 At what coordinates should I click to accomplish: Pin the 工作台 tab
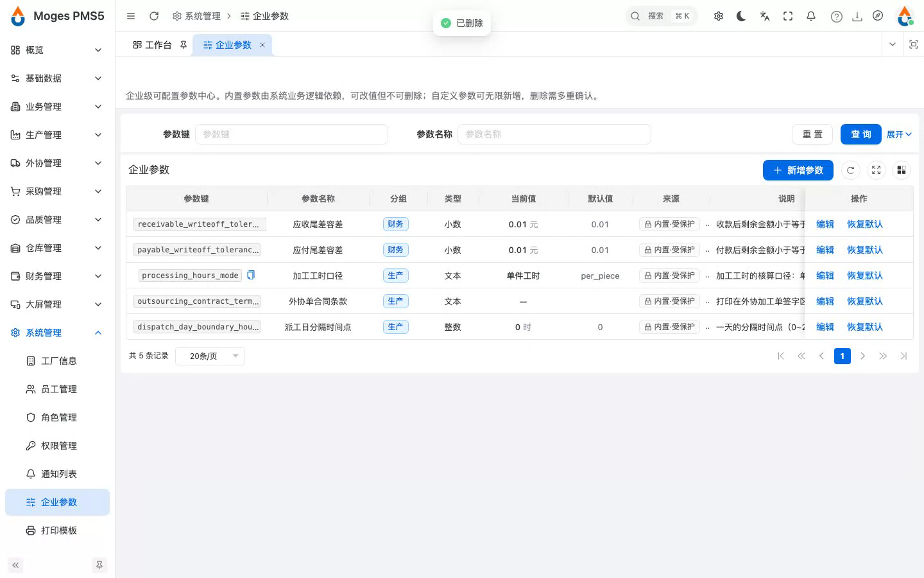click(x=184, y=45)
